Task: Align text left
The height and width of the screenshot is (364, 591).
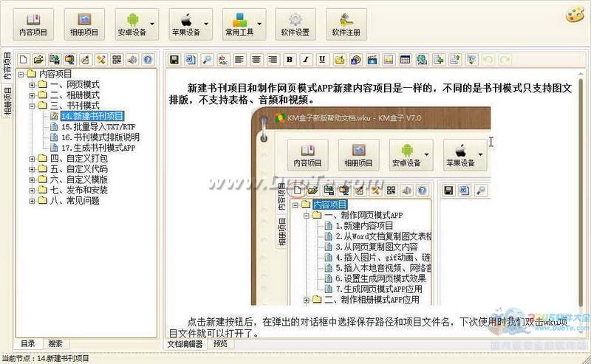Action: (x=239, y=60)
